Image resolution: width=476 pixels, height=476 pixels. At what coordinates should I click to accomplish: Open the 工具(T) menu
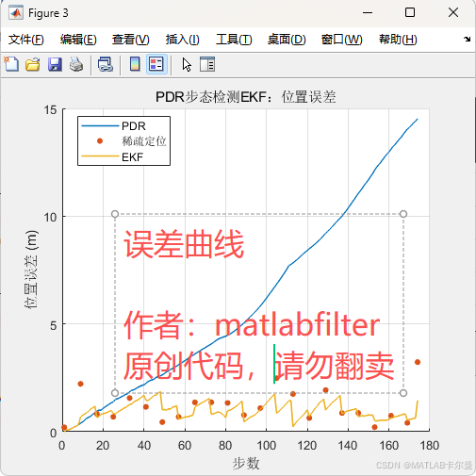click(234, 40)
